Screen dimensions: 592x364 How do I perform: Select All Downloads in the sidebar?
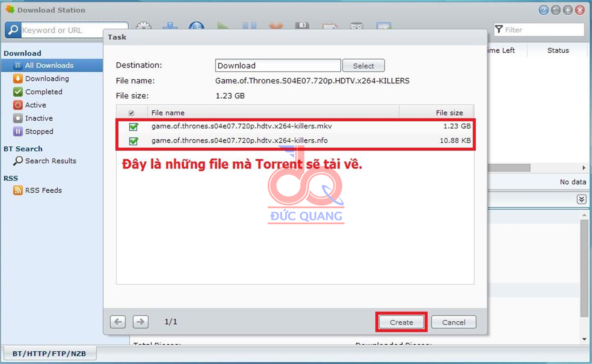pos(52,65)
